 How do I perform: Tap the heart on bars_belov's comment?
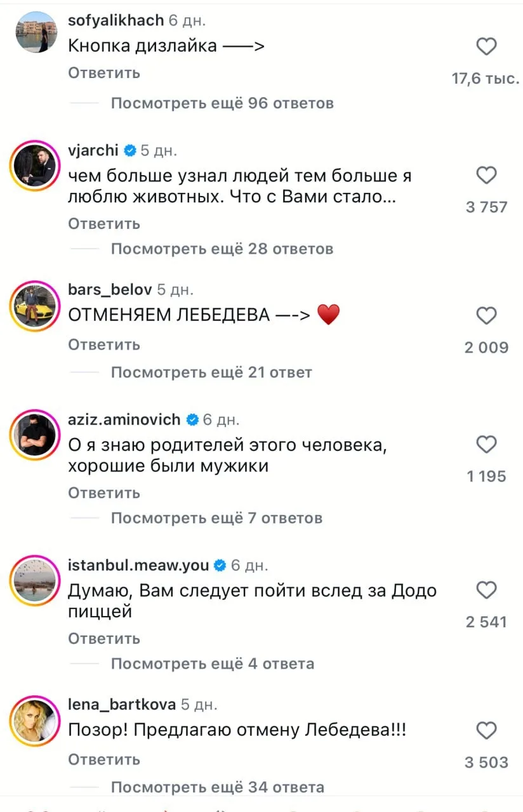(x=486, y=315)
